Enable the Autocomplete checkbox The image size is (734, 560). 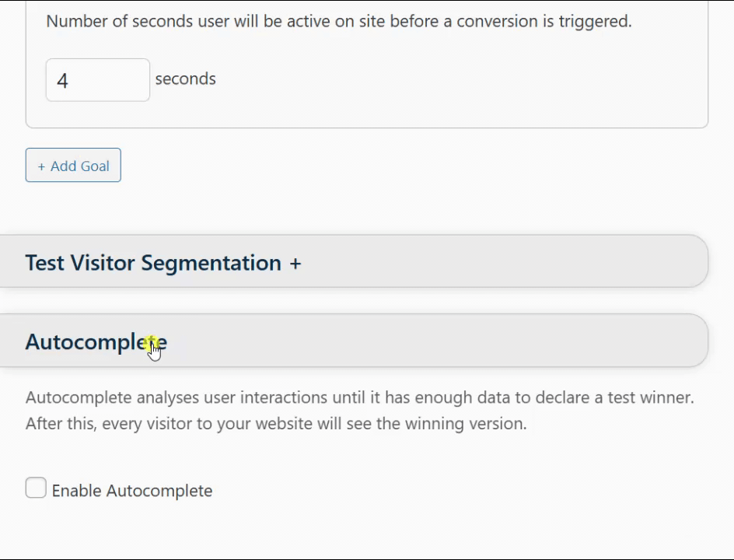coord(36,488)
